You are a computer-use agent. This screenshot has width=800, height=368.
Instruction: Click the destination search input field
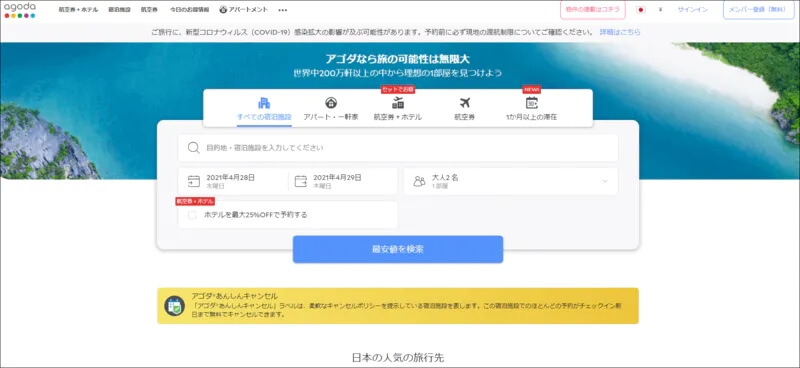click(x=398, y=148)
